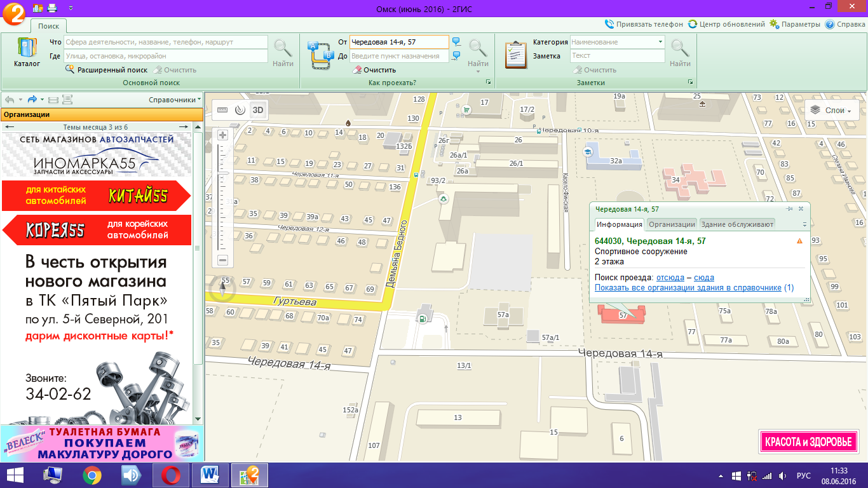This screenshot has height=488, width=868.
Task: Select the Информация tab in the building card
Action: pyautogui.click(x=620, y=224)
